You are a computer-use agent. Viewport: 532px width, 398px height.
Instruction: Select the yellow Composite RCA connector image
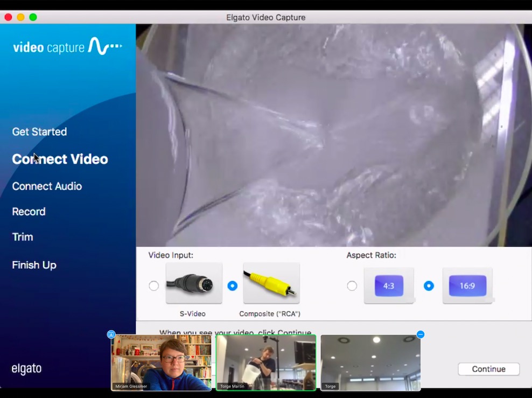271,283
